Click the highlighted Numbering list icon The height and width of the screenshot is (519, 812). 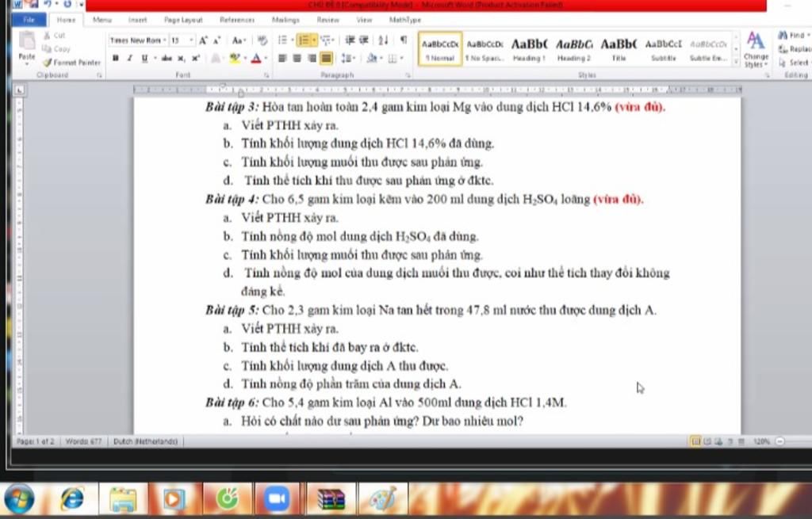304,40
